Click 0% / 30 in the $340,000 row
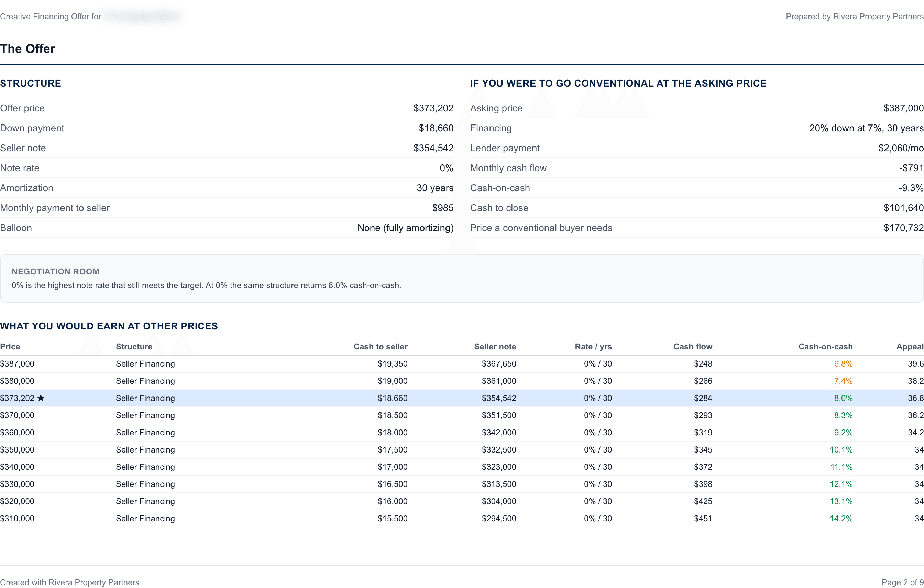Viewport: 924px width, 588px height. [x=598, y=467]
